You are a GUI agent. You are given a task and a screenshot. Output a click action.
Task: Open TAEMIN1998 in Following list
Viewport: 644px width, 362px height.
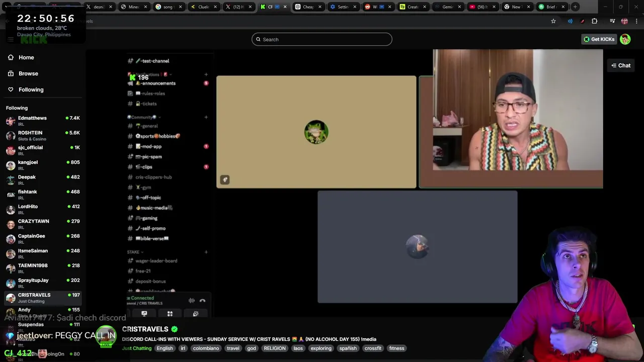(x=42, y=268)
